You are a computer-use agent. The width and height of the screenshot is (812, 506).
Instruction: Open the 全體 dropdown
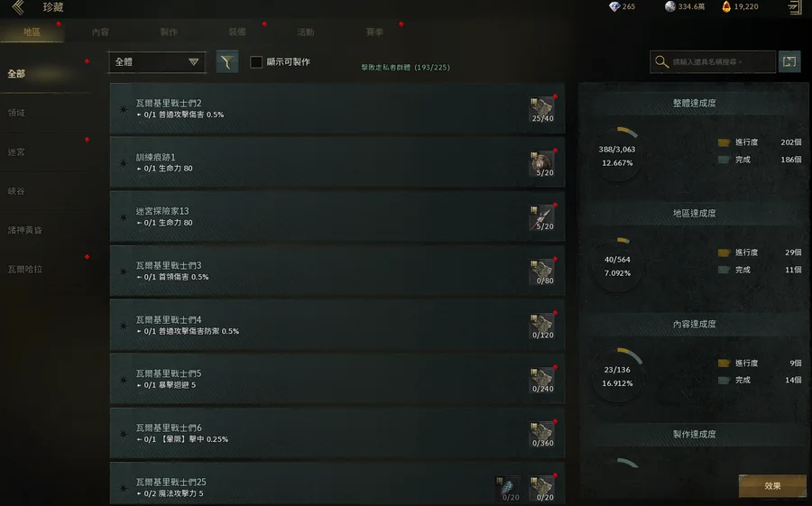point(157,62)
